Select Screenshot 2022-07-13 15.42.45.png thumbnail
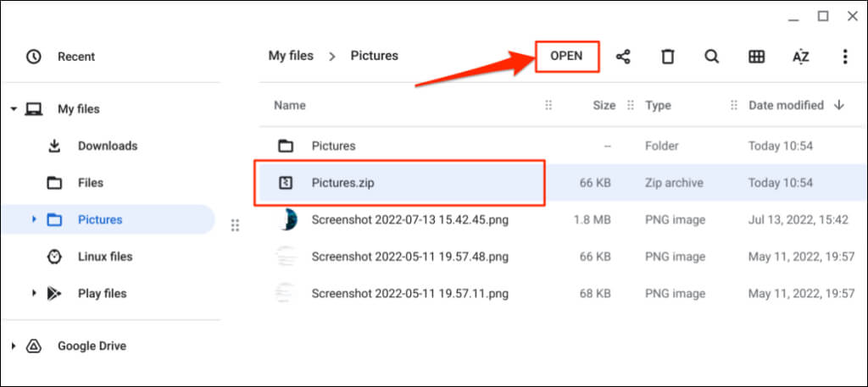Image resolution: width=868 pixels, height=387 pixels. pyautogui.click(x=287, y=220)
